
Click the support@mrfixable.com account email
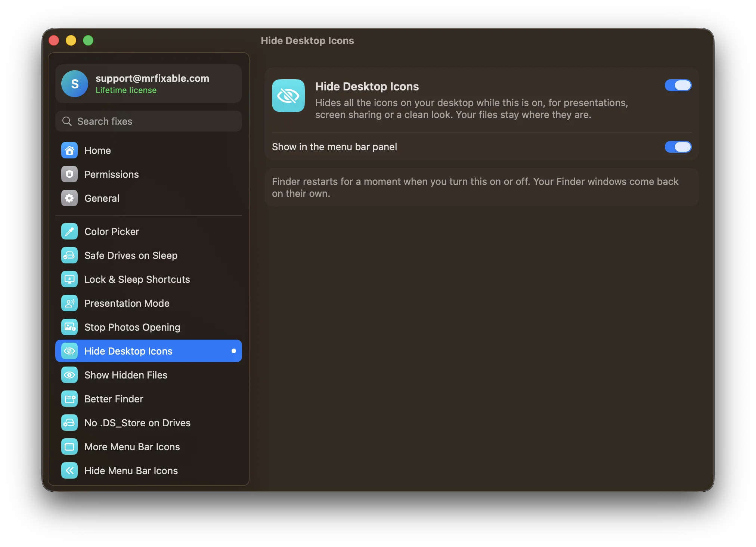pyautogui.click(x=152, y=78)
